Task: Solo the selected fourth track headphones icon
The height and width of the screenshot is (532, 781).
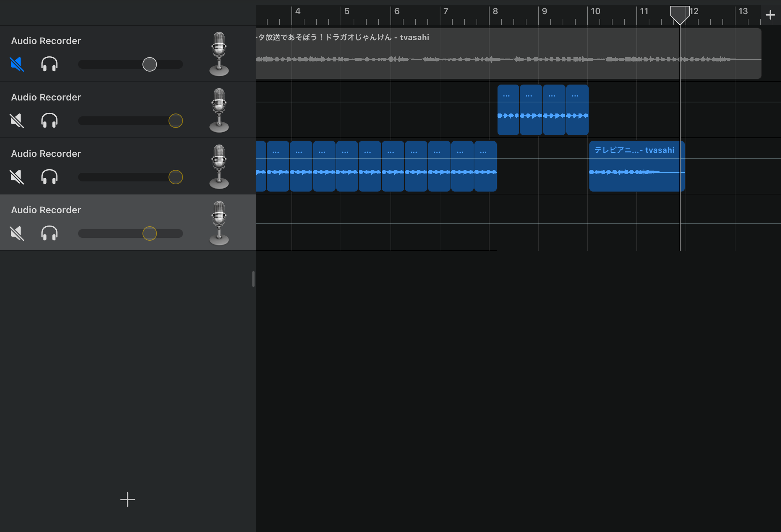Action: point(50,233)
